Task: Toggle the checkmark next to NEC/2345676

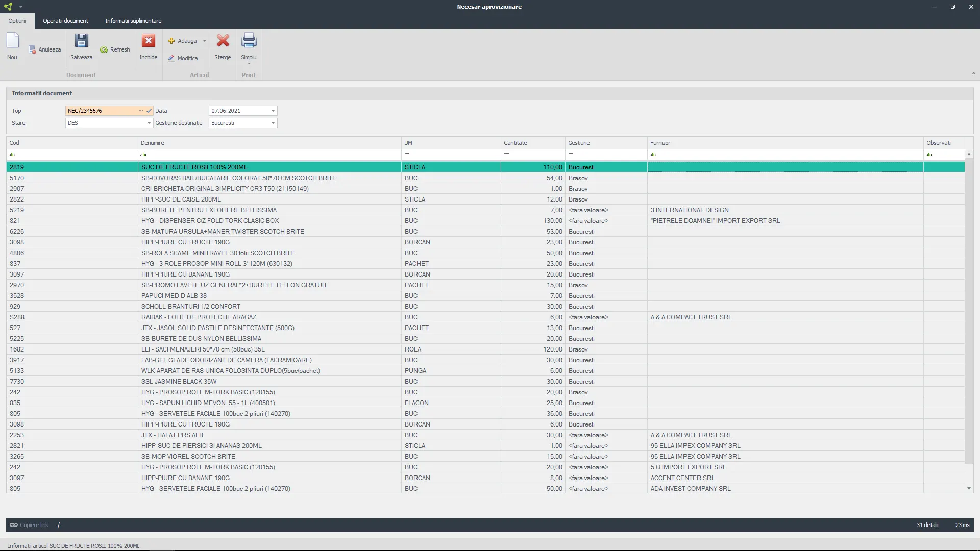Action: [148, 110]
